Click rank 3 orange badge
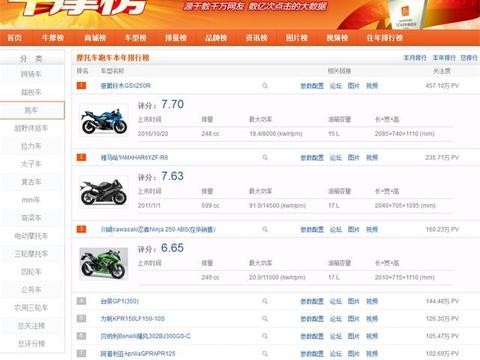Viewport: 480px width, 360px height. tap(81, 229)
